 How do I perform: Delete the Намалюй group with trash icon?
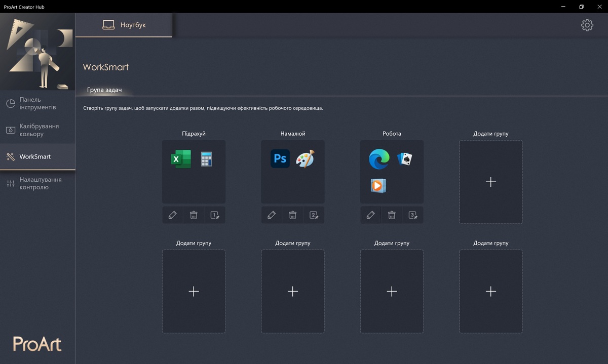(x=293, y=215)
